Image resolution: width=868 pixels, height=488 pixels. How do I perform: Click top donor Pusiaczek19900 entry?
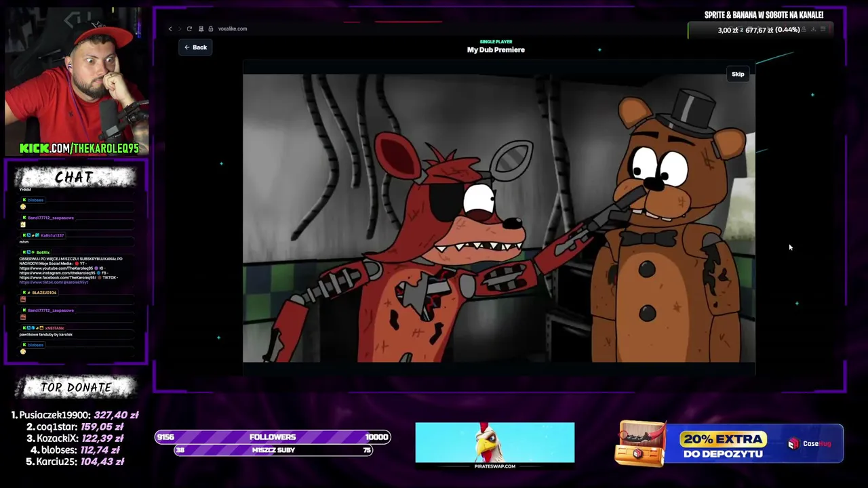point(75,415)
